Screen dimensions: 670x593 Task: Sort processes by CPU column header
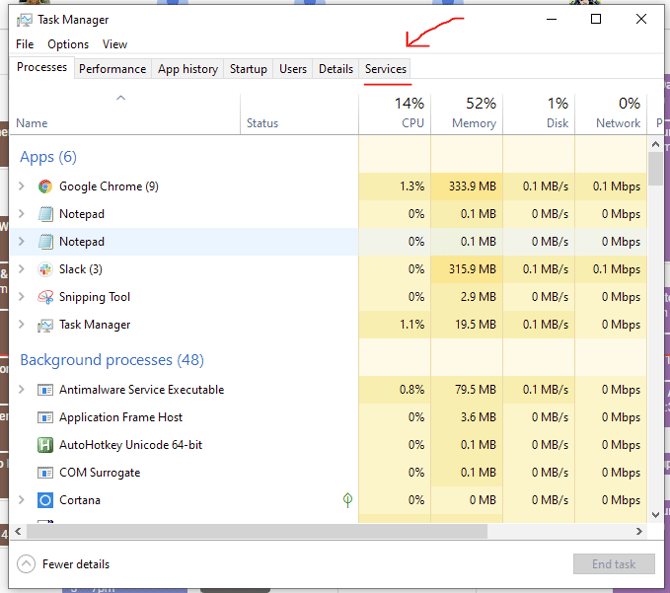pyautogui.click(x=396, y=112)
